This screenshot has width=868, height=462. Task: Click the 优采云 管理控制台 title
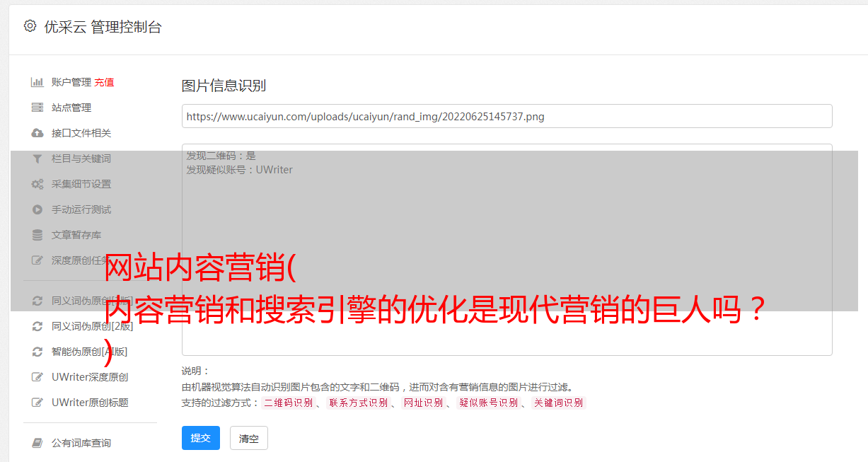point(103,27)
